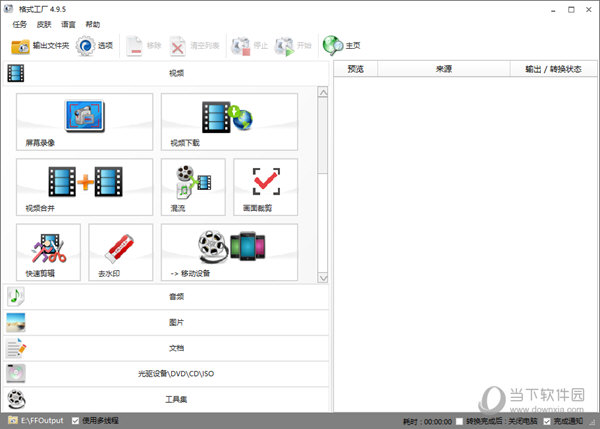The height and width of the screenshot is (429, 600).
Task: Maximize the Format Factory window
Action: pyautogui.click(x=571, y=10)
